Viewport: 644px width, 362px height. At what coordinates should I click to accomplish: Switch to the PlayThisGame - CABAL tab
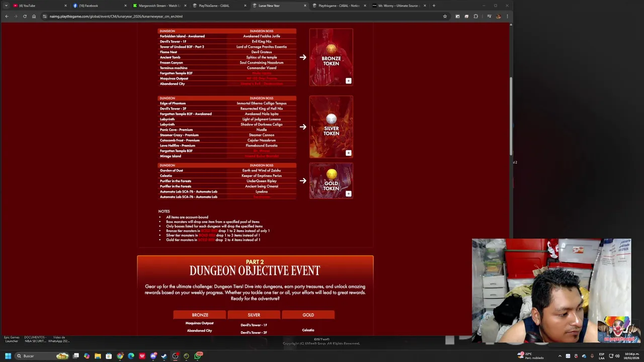219,6
